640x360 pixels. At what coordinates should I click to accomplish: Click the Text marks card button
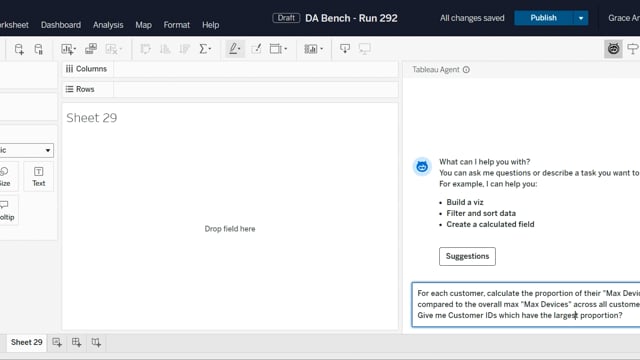coord(38,177)
